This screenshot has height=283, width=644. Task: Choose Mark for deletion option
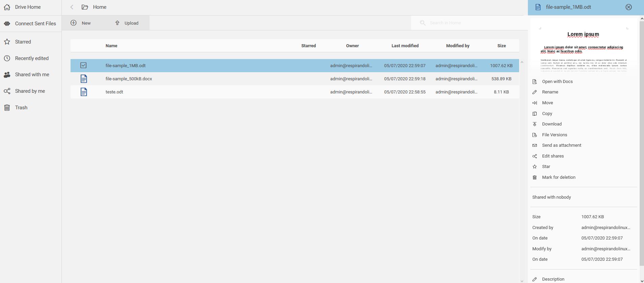click(x=558, y=177)
